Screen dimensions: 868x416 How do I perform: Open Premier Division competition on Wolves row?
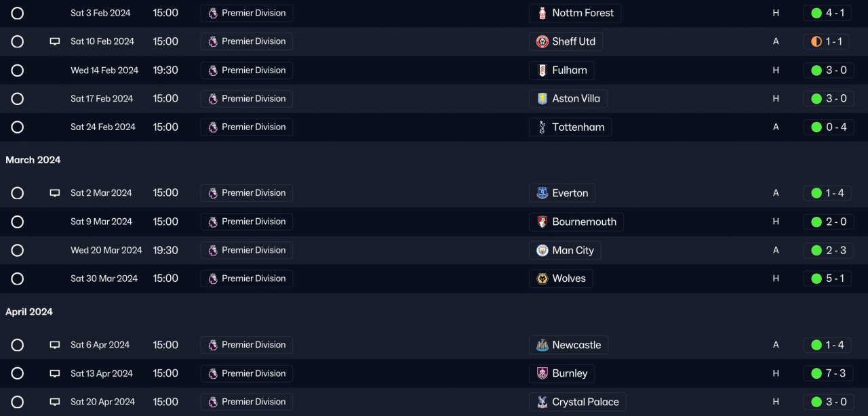pyautogui.click(x=247, y=278)
